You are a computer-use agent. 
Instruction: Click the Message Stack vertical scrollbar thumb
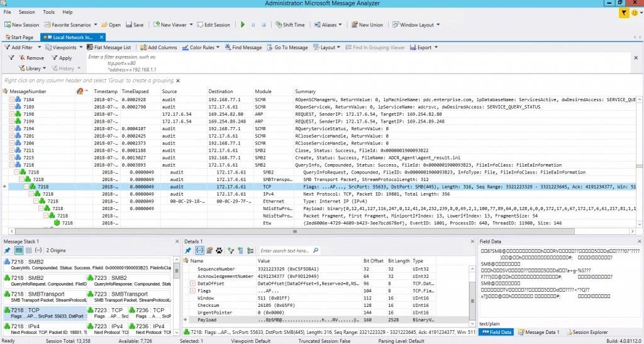point(177,270)
